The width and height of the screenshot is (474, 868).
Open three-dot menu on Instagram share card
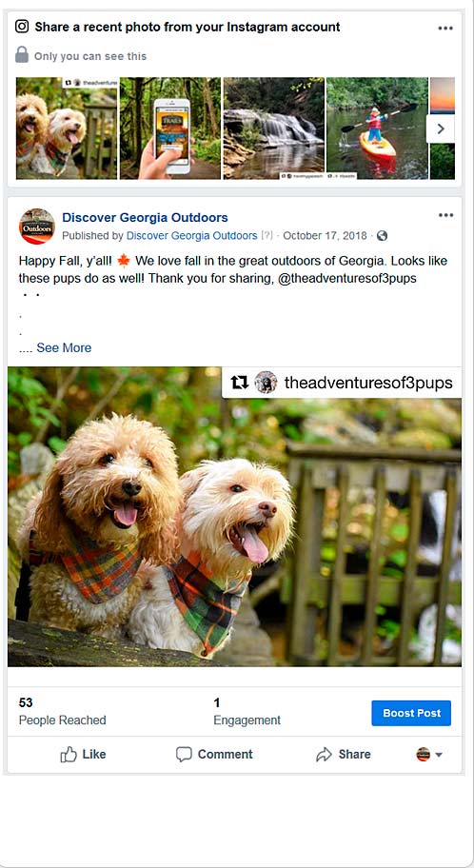point(445,29)
